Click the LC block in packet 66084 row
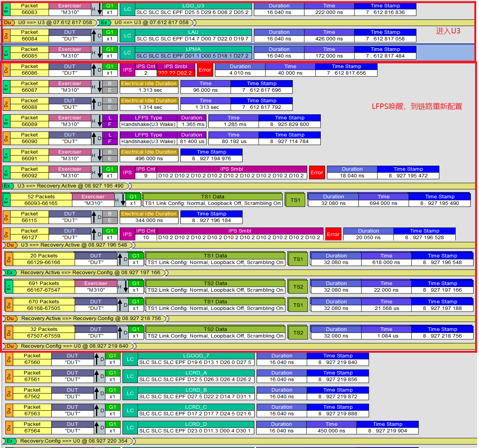Viewport: 479px width, 448px height. [x=127, y=36]
